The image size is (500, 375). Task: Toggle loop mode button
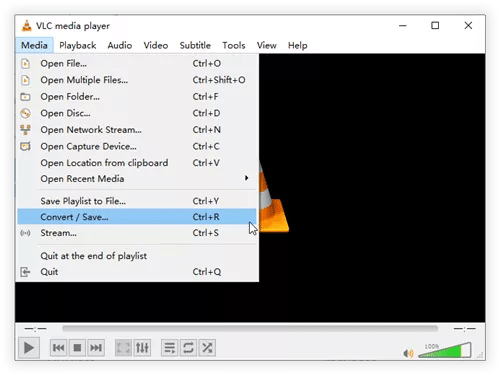click(x=188, y=348)
